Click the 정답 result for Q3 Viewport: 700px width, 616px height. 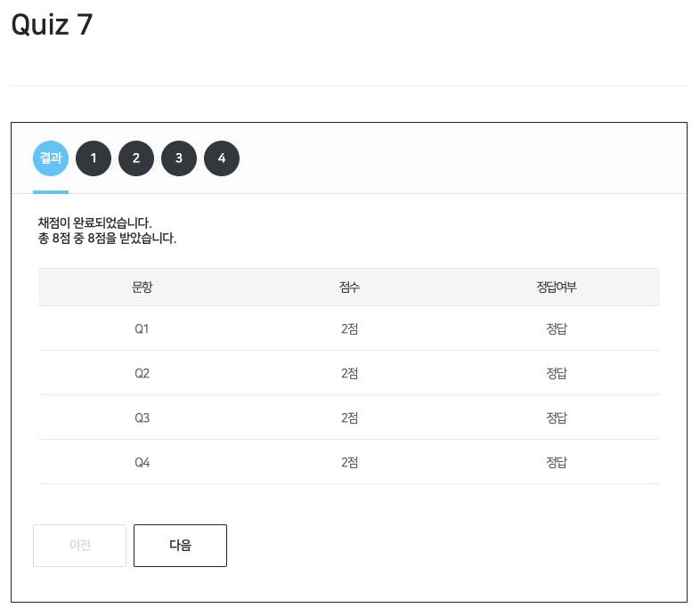[x=557, y=417]
